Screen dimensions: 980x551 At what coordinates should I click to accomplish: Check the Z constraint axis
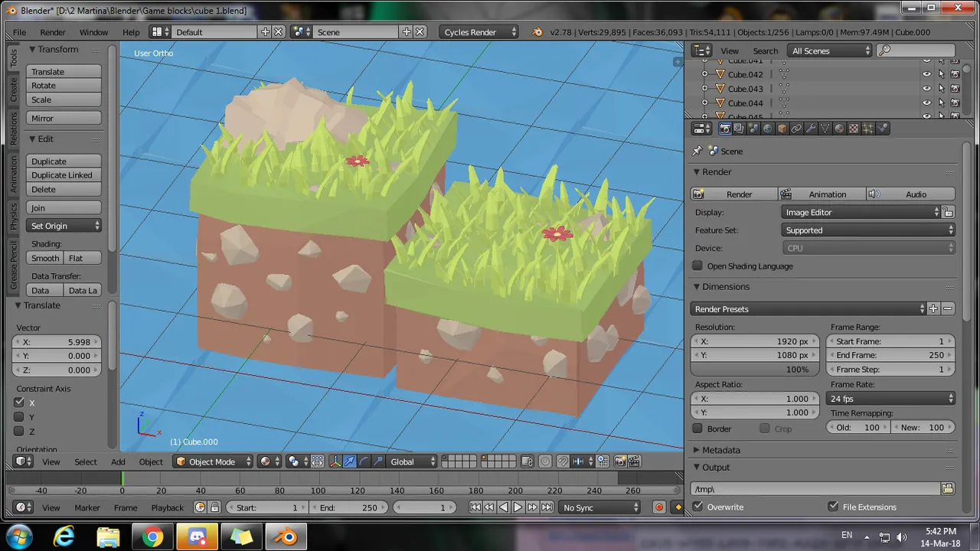point(19,432)
